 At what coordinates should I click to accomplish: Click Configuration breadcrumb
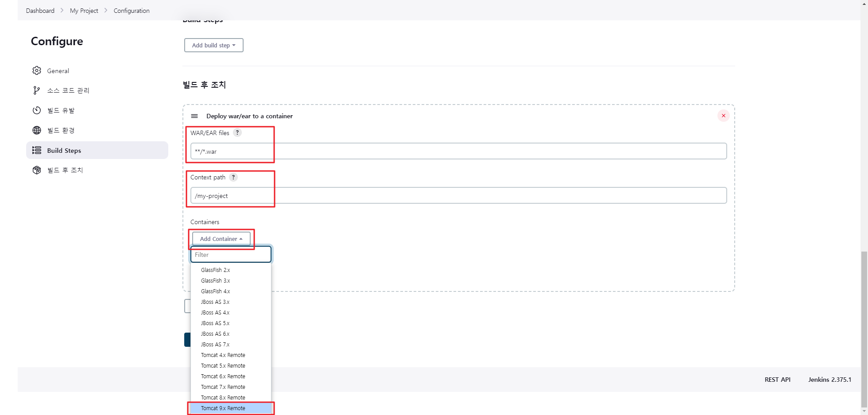(x=132, y=11)
